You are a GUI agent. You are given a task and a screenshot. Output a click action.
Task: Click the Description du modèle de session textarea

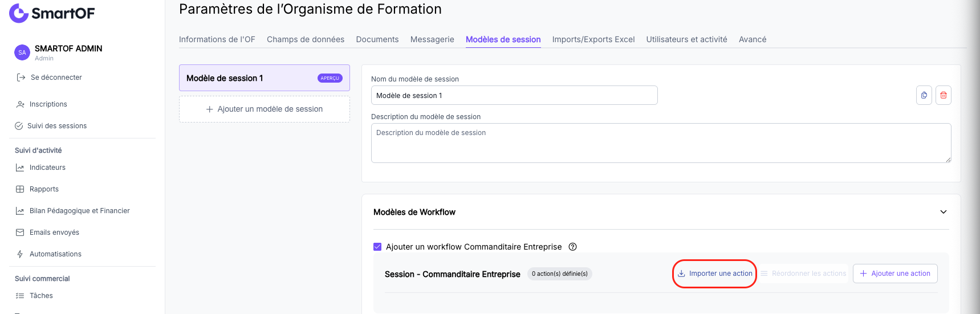click(661, 143)
